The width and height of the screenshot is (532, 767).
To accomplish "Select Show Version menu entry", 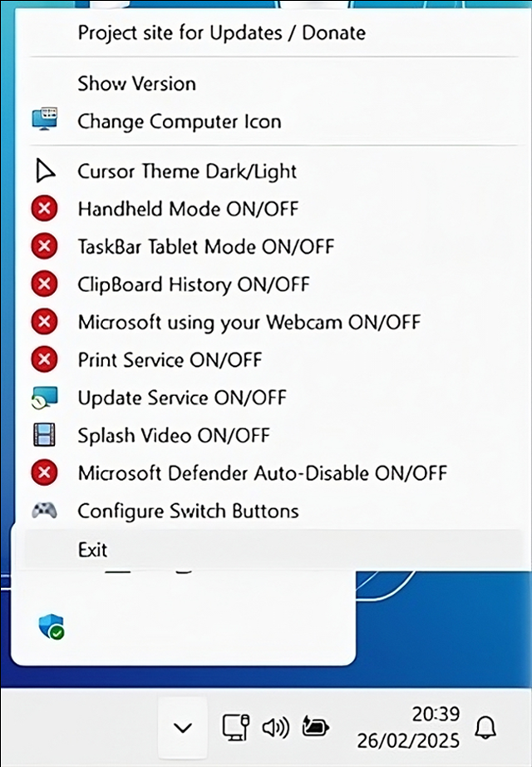I will point(136,83).
